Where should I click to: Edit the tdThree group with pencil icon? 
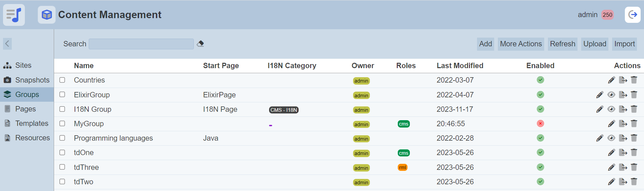pyautogui.click(x=611, y=167)
